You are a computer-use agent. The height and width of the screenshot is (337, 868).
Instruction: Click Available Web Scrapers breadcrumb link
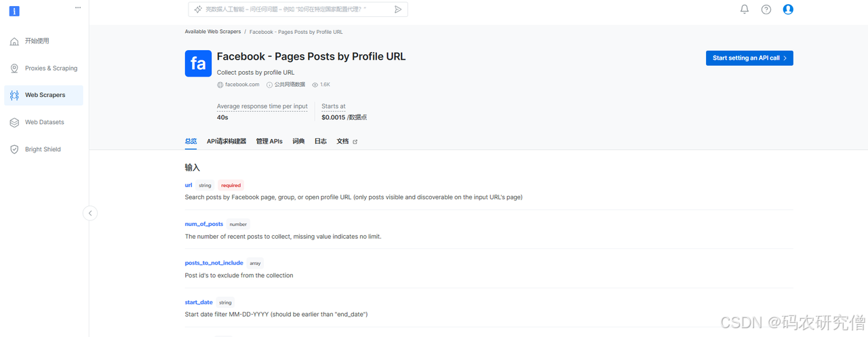(212, 32)
